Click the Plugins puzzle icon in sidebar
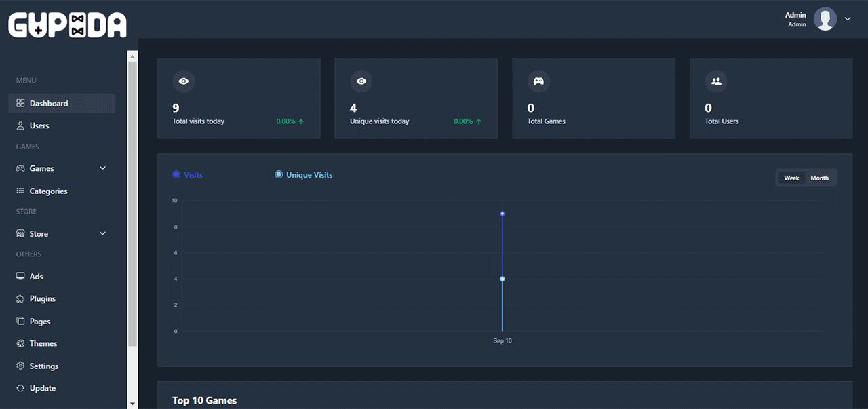The image size is (868, 409). pyautogui.click(x=20, y=298)
